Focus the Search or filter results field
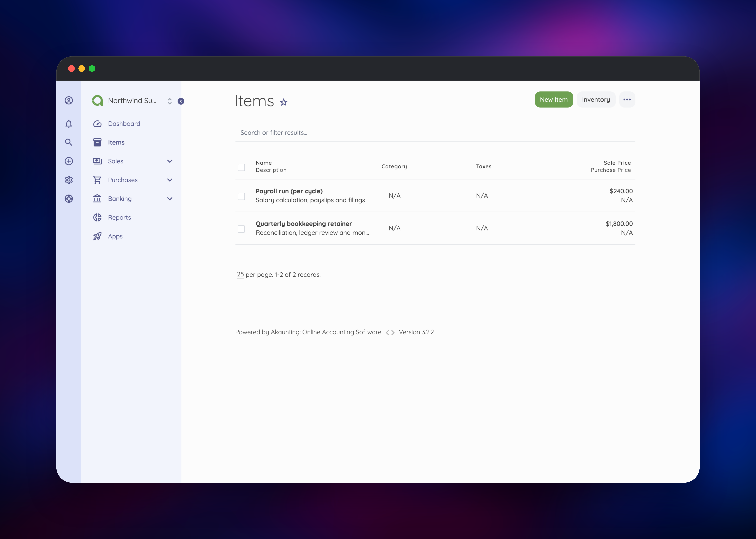The height and width of the screenshot is (539, 756). tap(435, 133)
